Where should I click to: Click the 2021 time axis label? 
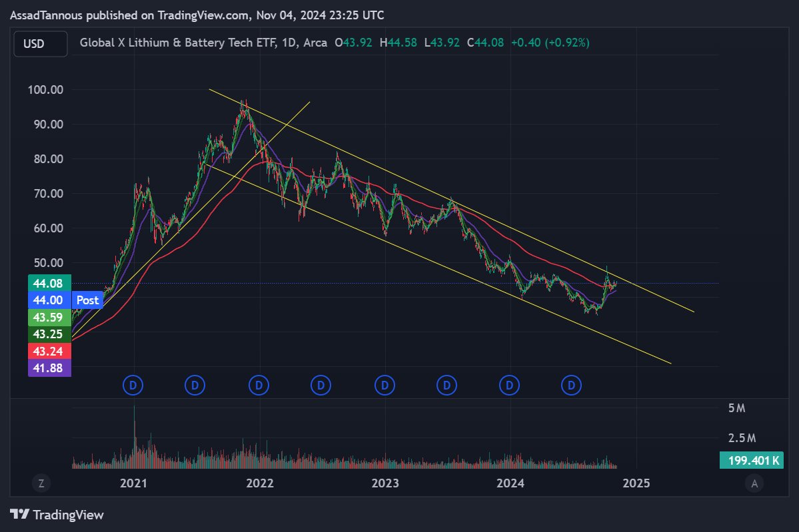pos(133,483)
